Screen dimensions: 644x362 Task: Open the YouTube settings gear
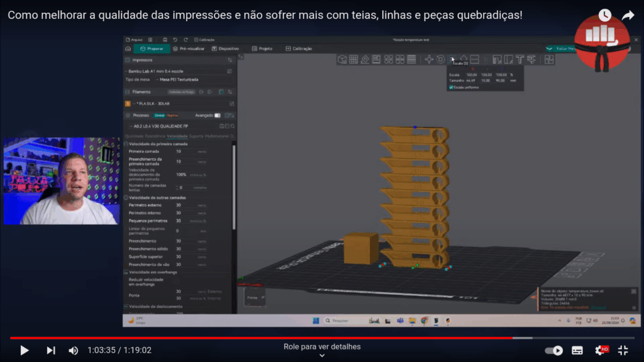coord(601,350)
